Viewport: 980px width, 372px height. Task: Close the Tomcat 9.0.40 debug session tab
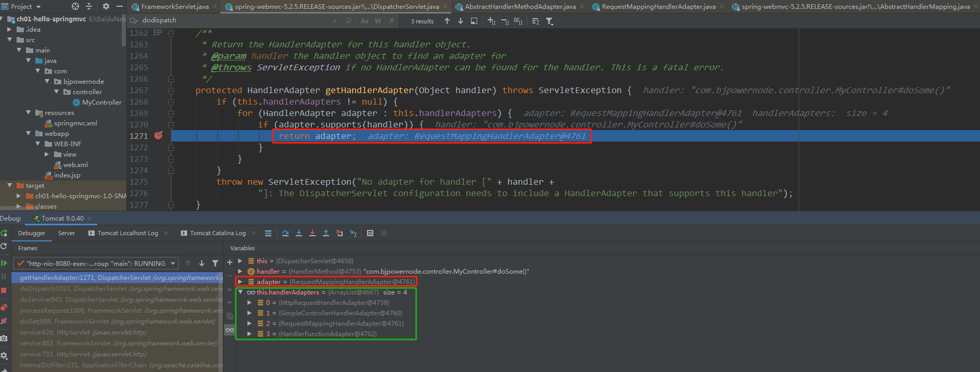point(89,219)
